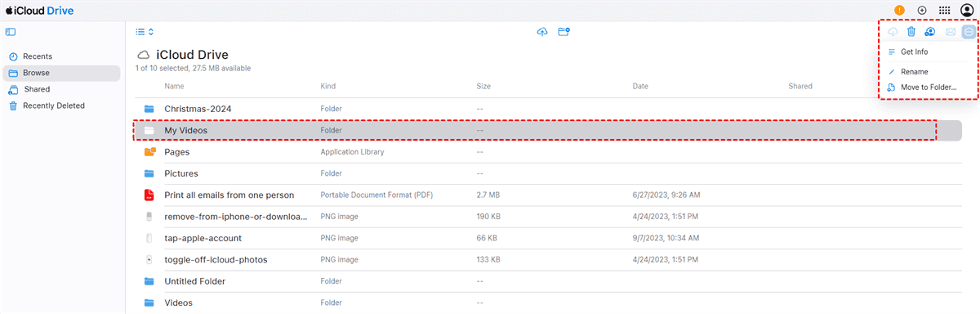980x314 pixels.
Task: Click the toggle-off-icloud-photos PNG thumbnail
Action: [x=149, y=259]
